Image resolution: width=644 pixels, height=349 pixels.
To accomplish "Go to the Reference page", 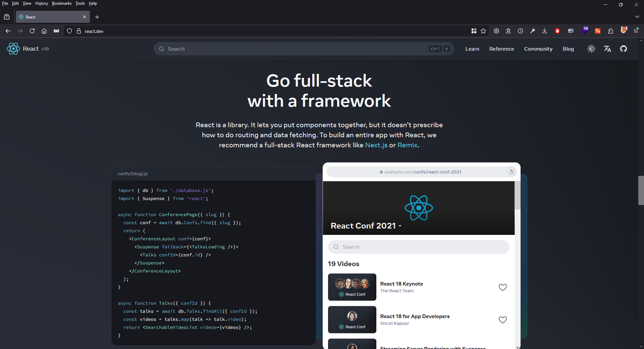I will pos(501,49).
